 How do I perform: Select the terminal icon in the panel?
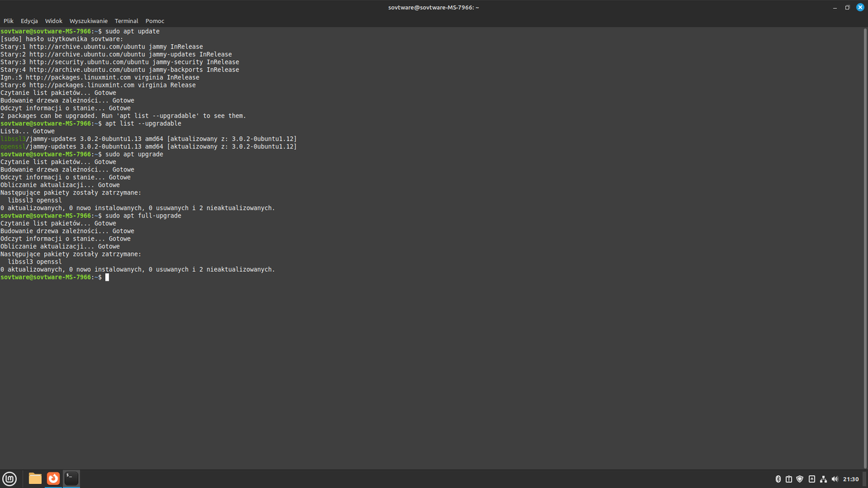coord(71,479)
